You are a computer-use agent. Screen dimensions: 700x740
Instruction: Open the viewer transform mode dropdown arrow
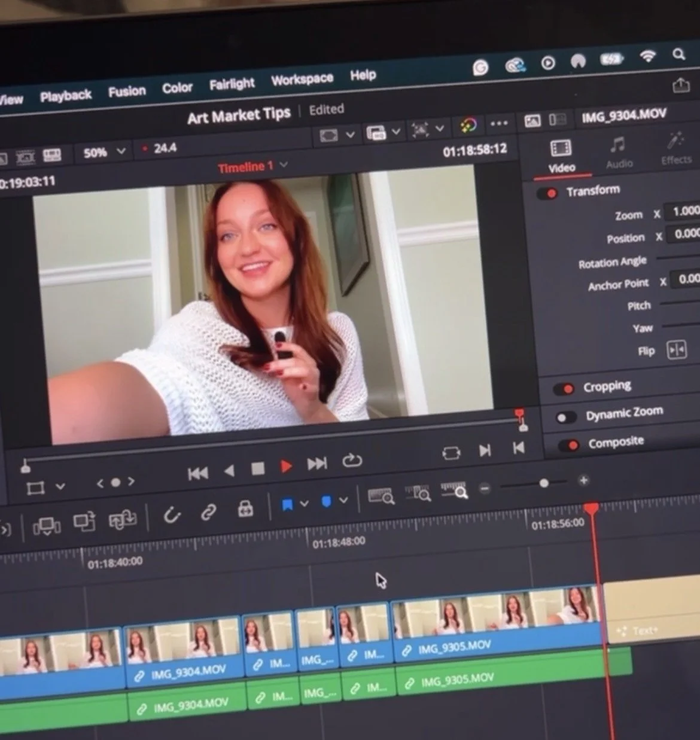[440, 129]
